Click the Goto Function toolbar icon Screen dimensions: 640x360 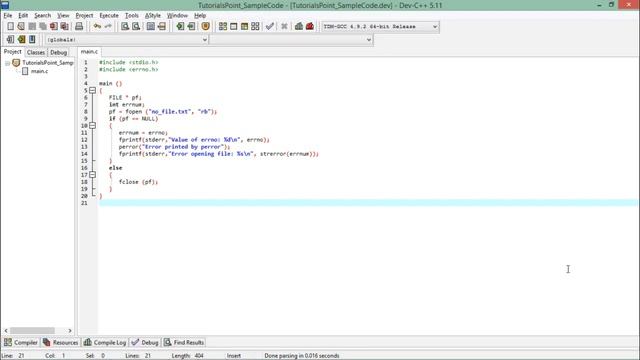click(x=151, y=27)
